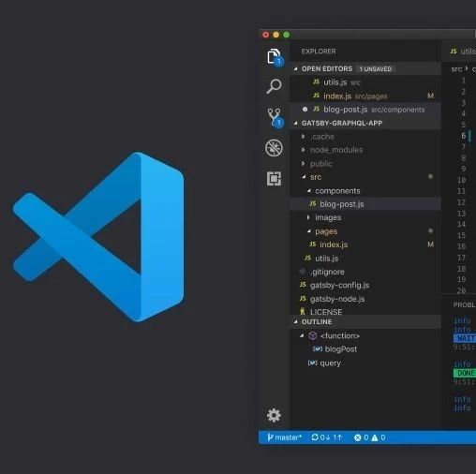Open index.js src/pages in Open Editors
This screenshot has height=474, width=476.
365,96
